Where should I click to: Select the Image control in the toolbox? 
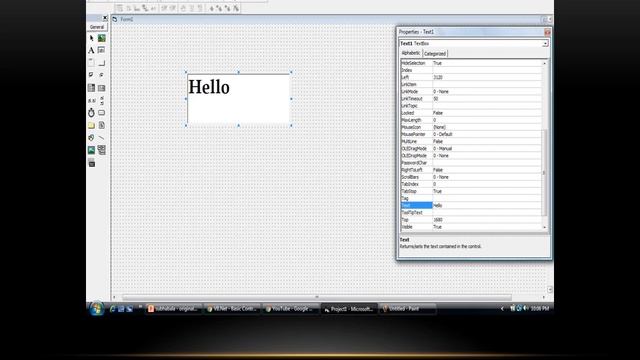point(91,150)
